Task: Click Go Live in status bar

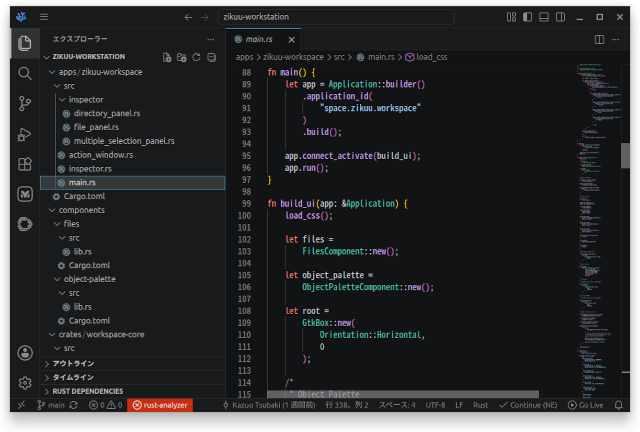Action: (x=586, y=405)
